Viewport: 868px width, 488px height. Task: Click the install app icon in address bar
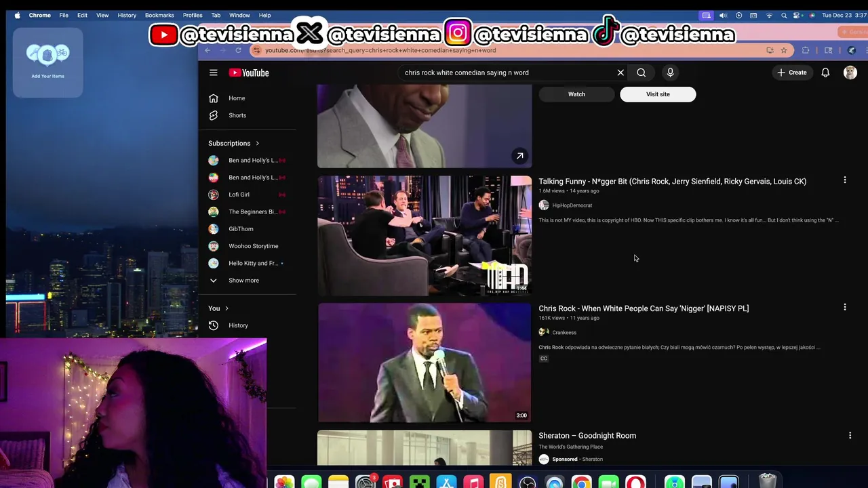point(770,50)
